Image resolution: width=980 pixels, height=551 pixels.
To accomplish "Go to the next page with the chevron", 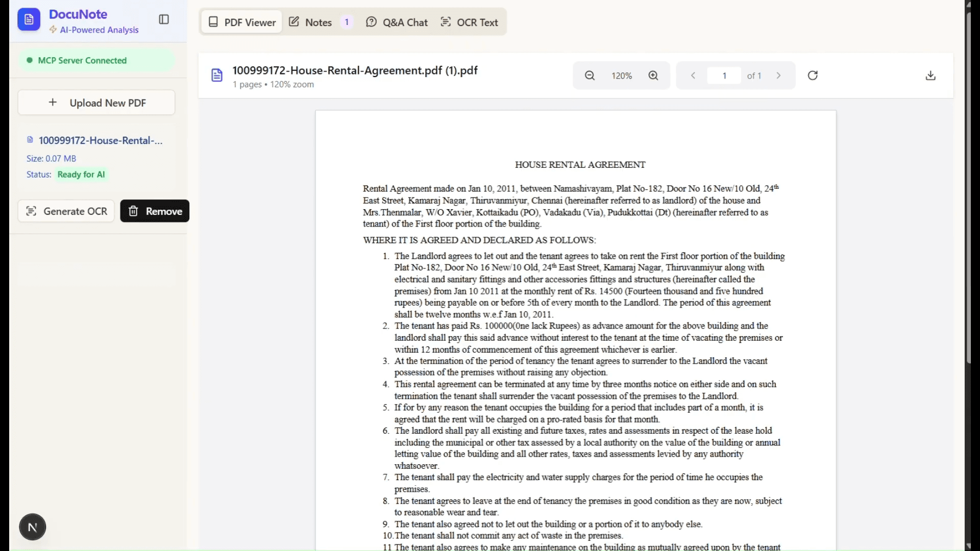I will click(778, 75).
